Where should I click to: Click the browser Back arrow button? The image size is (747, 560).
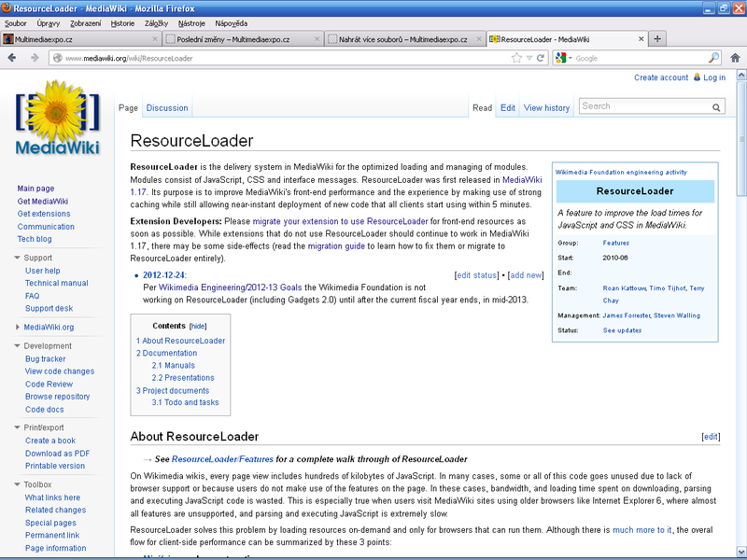[13, 58]
